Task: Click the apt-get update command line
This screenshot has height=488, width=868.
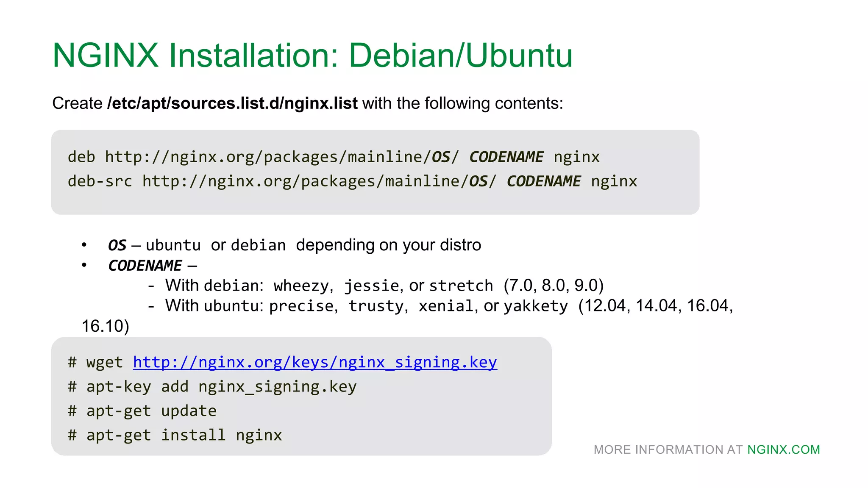Action: [x=151, y=411]
